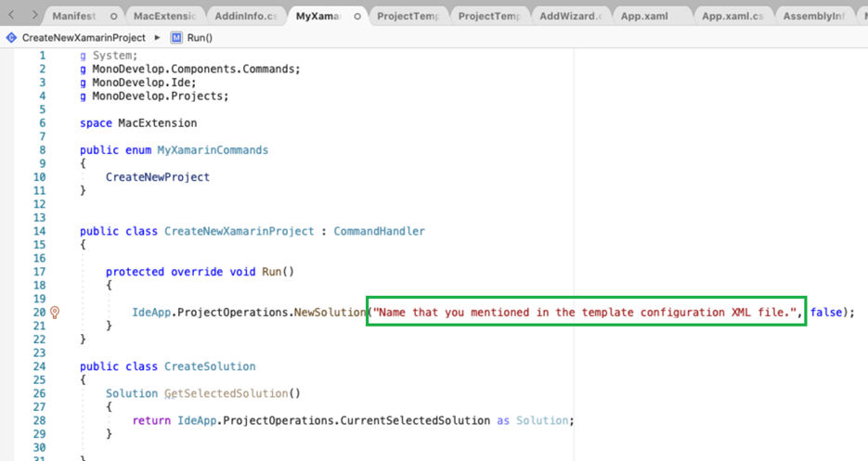Screen dimensions: 868x461
Task: Click the tab navigate forward arrow
Action: [x=32, y=16]
